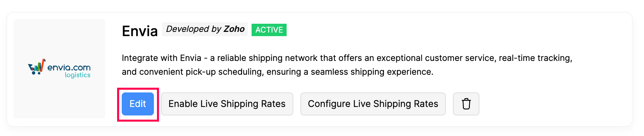
Task: Remove the Envia integration using the bin icon
Action: click(466, 104)
